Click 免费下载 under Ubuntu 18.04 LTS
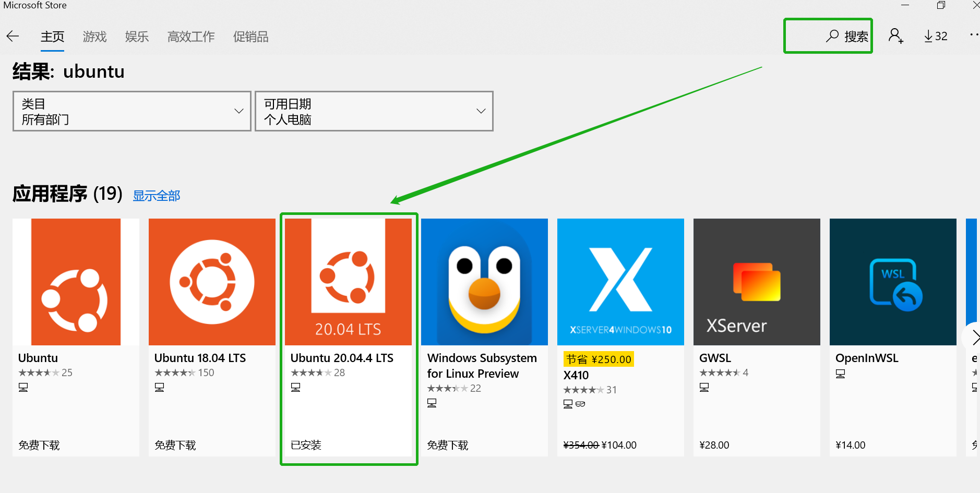Viewport: 980px width, 493px height. tap(175, 445)
